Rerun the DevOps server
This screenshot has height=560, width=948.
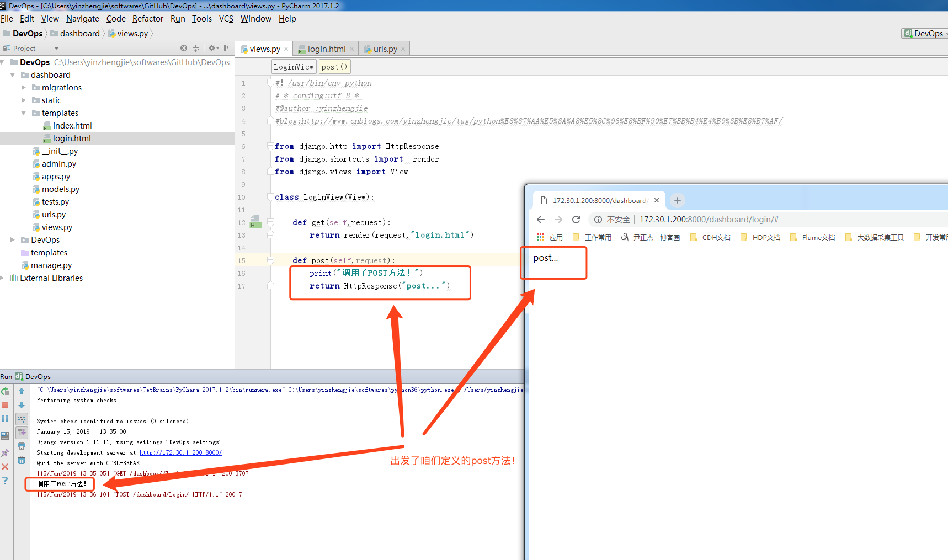pos(5,391)
